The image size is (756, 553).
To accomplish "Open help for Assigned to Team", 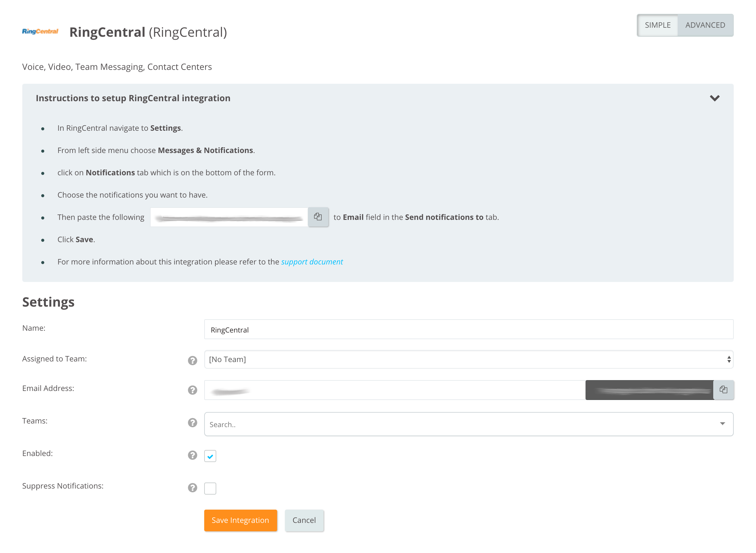I will pyautogui.click(x=192, y=361).
